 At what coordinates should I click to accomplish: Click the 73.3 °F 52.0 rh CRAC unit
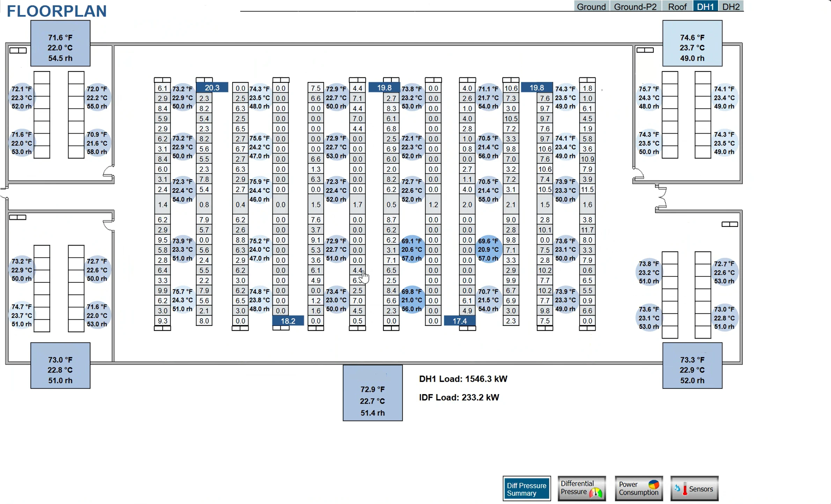pos(692,365)
